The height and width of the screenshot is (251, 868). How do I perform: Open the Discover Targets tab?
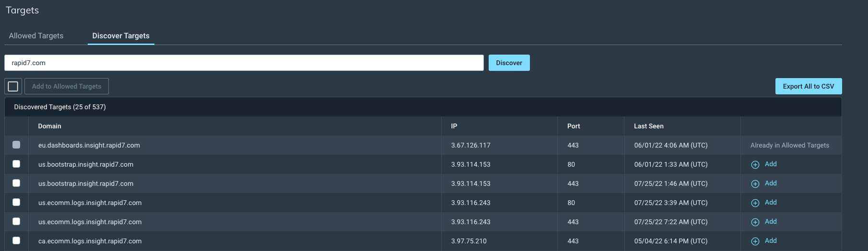[x=121, y=36]
